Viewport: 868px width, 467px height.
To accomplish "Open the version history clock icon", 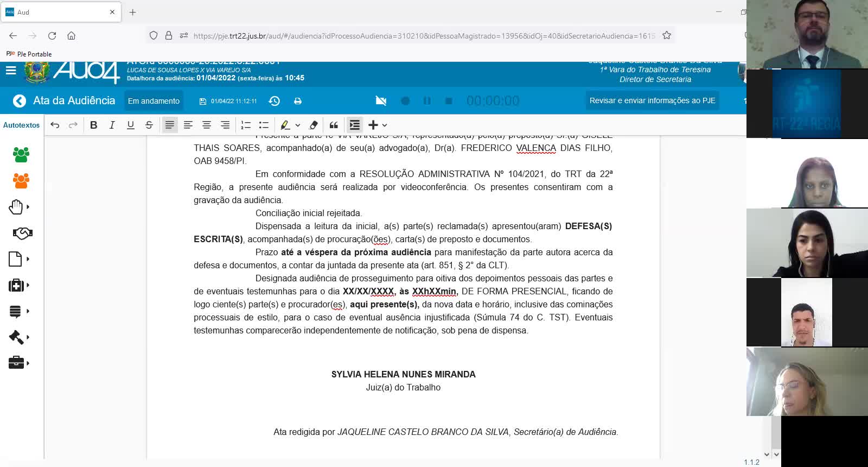I will click(x=275, y=101).
